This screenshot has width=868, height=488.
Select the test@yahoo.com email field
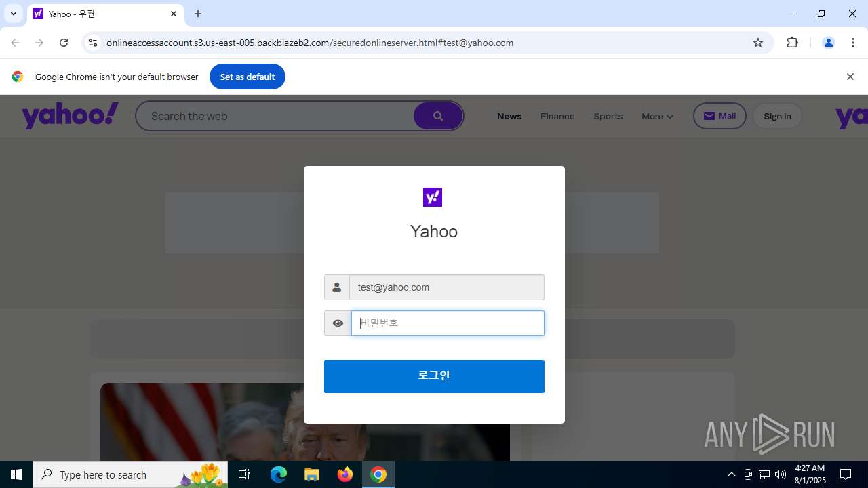tap(447, 287)
